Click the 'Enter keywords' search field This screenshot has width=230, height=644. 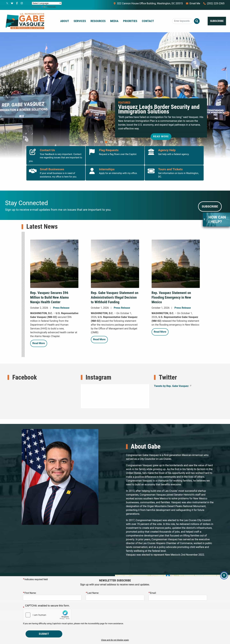point(182,21)
